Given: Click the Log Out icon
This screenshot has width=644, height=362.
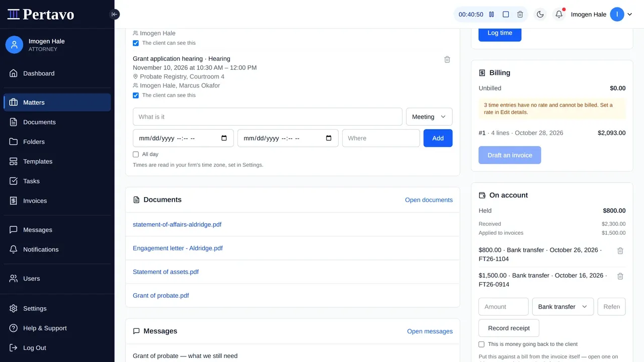Looking at the screenshot, I should (14, 348).
